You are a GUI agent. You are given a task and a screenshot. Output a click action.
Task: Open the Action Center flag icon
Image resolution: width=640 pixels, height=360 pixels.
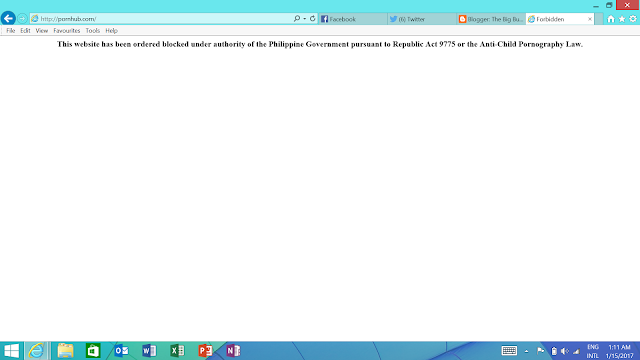point(540,351)
